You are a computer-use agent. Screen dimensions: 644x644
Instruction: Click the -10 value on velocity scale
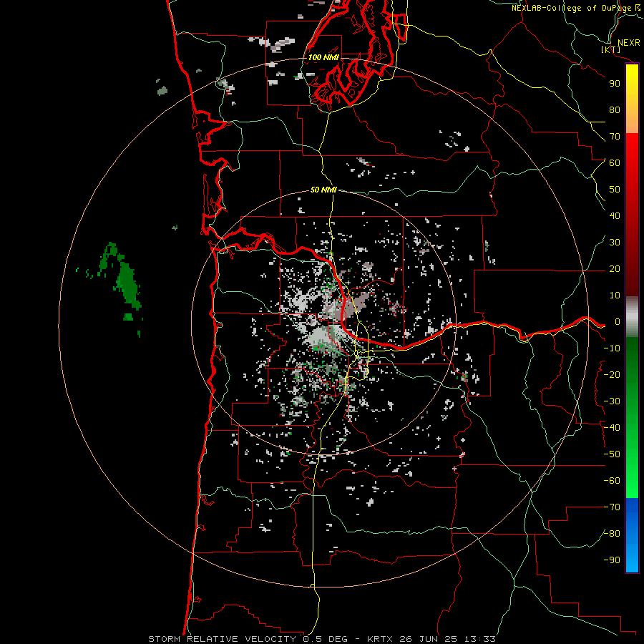click(x=612, y=348)
